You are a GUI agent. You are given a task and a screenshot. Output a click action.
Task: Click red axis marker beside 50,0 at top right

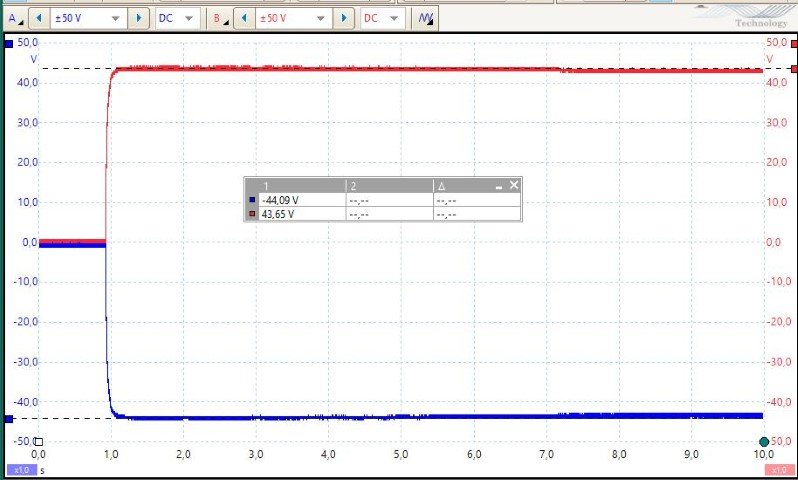coord(794,44)
